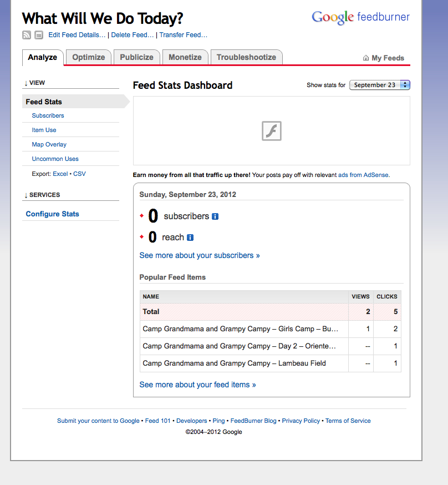Go to the Troubleshootize tab
The width and height of the screenshot is (448, 485).
[246, 58]
